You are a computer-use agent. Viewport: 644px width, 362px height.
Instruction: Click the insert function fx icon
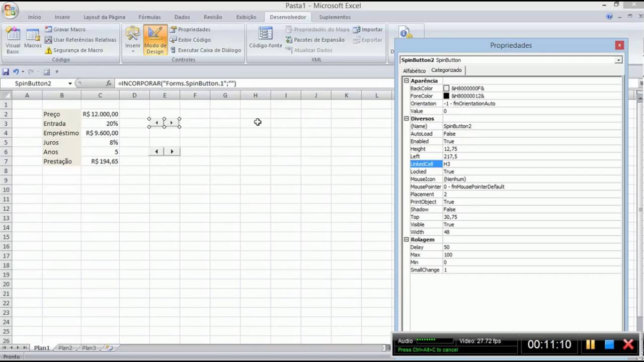pyautogui.click(x=109, y=83)
